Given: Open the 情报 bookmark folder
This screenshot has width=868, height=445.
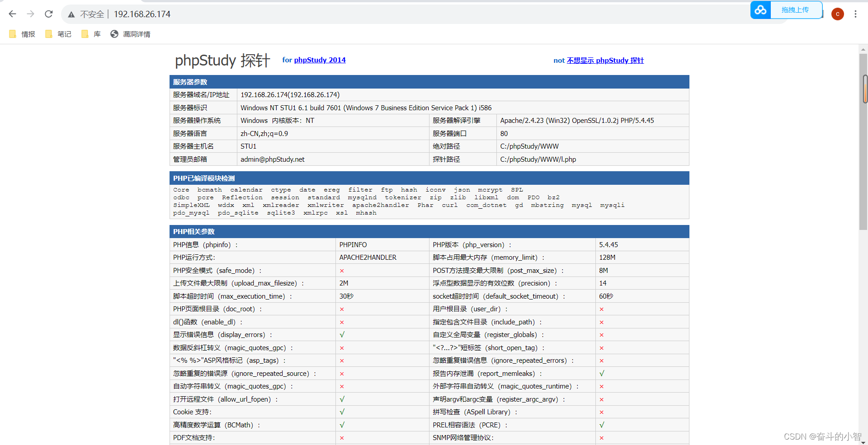Looking at the screenshot, I should (x=22, y=34).
